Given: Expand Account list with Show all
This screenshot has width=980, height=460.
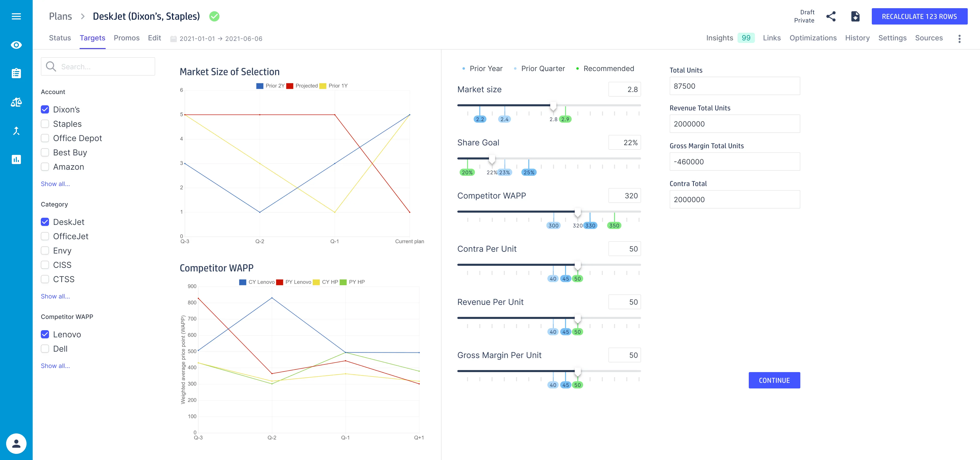Looking at the screenshot, I should click(x=55, y=184).
